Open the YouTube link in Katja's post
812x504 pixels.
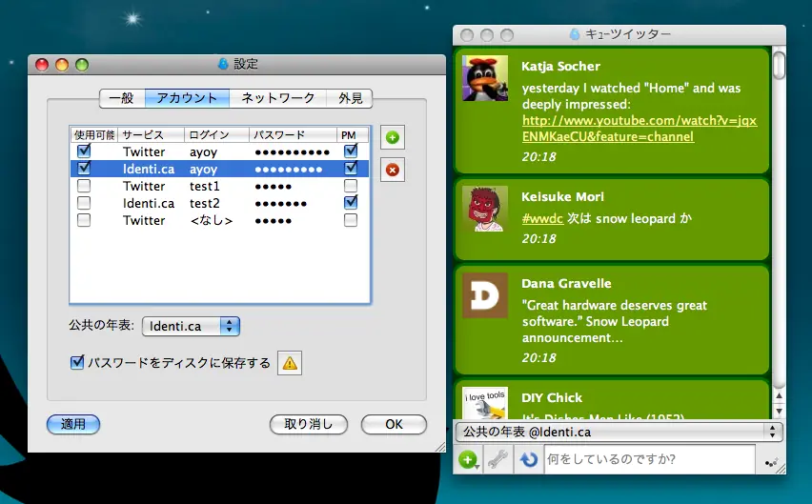point(639,129)
